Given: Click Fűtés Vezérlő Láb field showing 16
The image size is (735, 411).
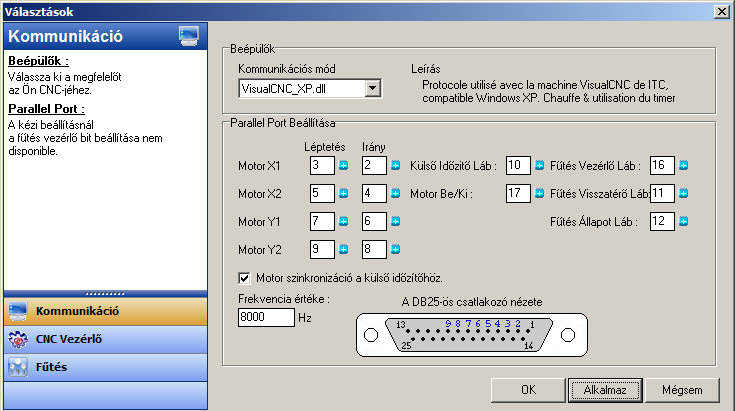Looking at the screenshot, I should coord(662,165).
